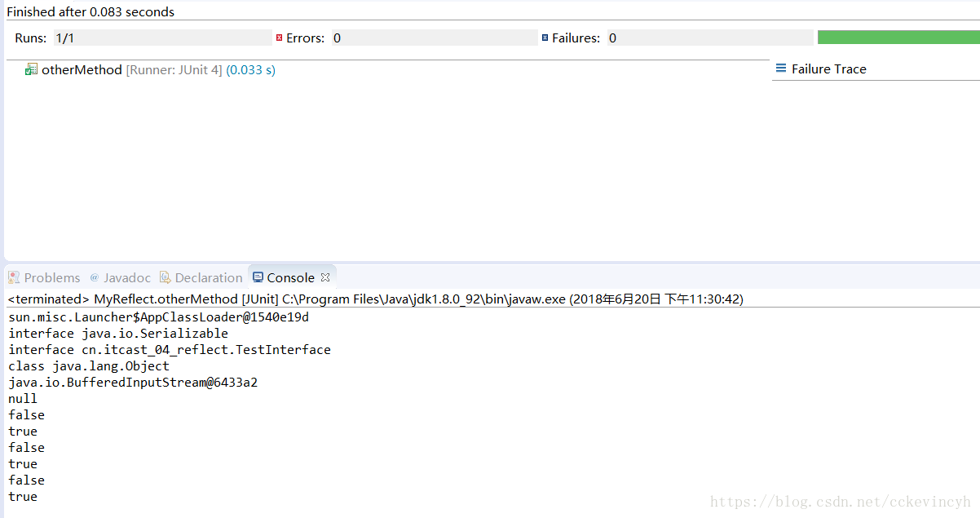Click the Failure Trace header icon

781,69
